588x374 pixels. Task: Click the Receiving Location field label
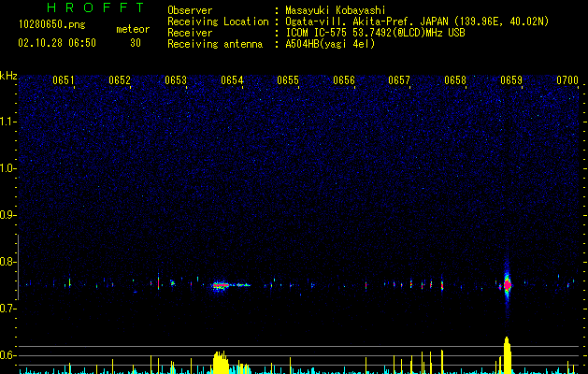click(x=218, y=22)
